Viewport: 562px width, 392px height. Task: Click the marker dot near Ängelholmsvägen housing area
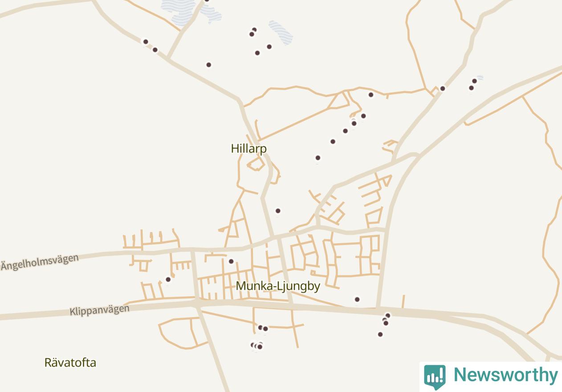pos(168,280)
